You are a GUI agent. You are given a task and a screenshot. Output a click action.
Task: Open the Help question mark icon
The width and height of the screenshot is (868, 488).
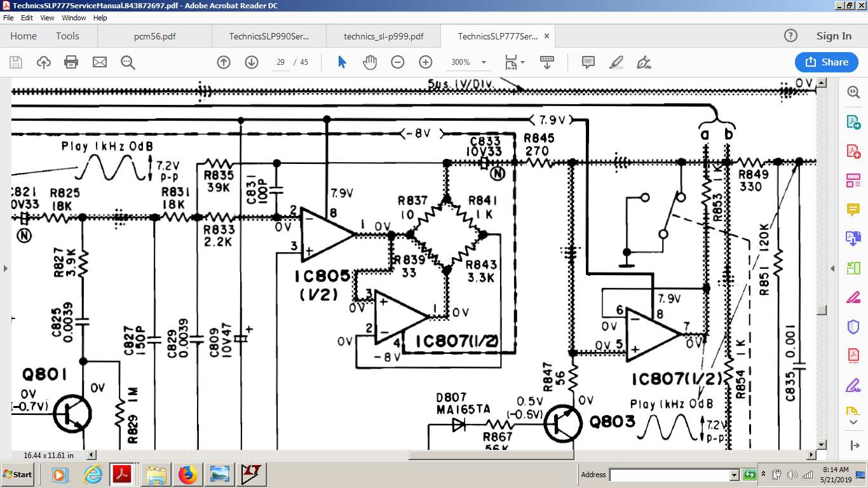point(790,36)
